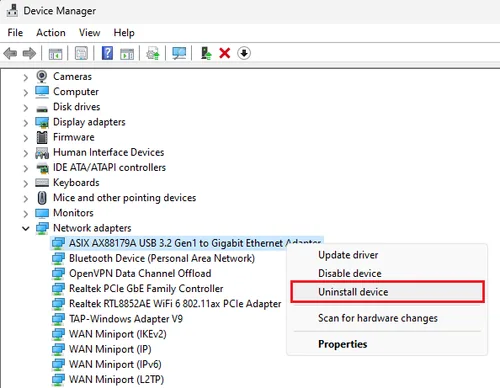This screenshot has width=500, height=388.
Task: Select Realtek PCIe GbE Family Controller
Action: (146, 289)
